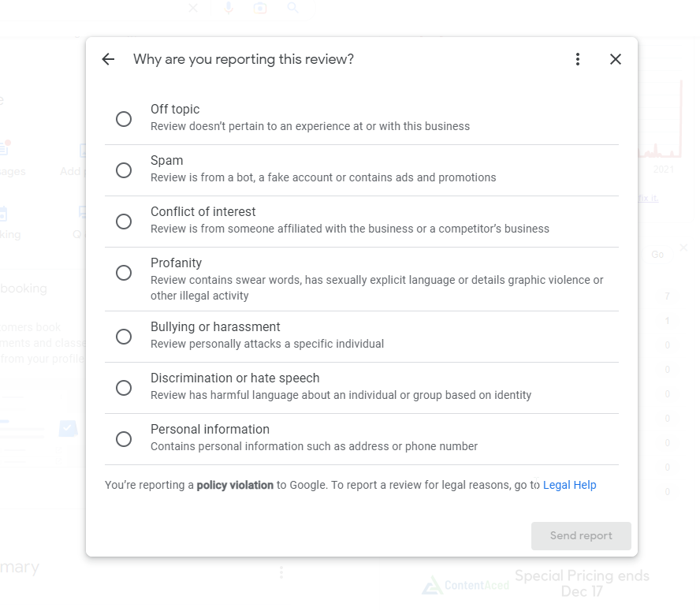Select the Spam radio button
This screenshot has width=700, height=611.
124,170
